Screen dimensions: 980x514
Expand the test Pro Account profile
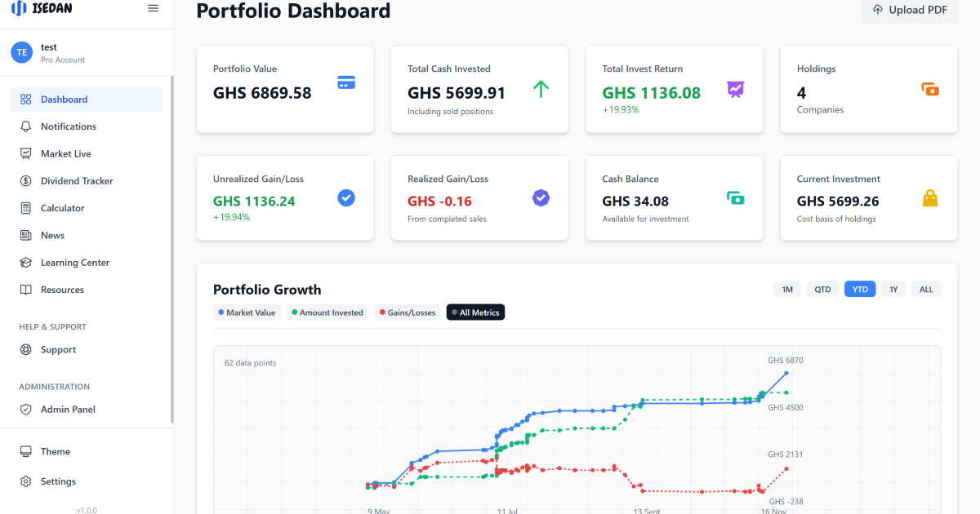49,51
